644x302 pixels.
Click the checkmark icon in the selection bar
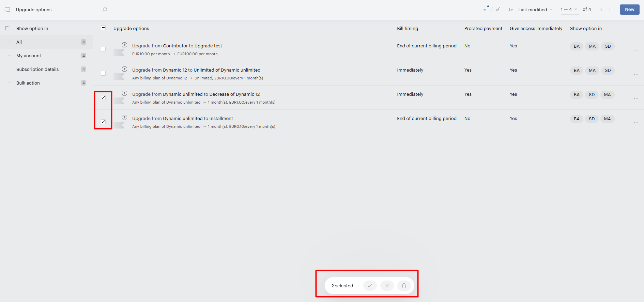tap(370, 286)
